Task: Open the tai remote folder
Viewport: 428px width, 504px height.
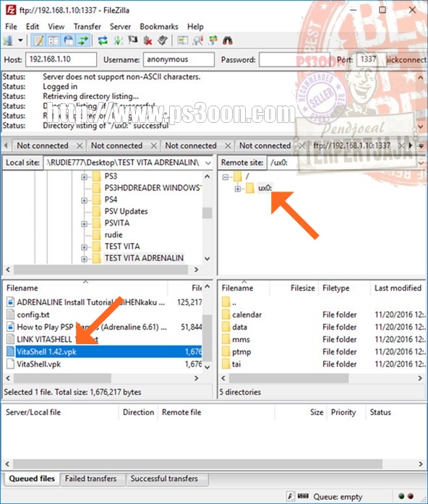Action: tap(236, 364)
